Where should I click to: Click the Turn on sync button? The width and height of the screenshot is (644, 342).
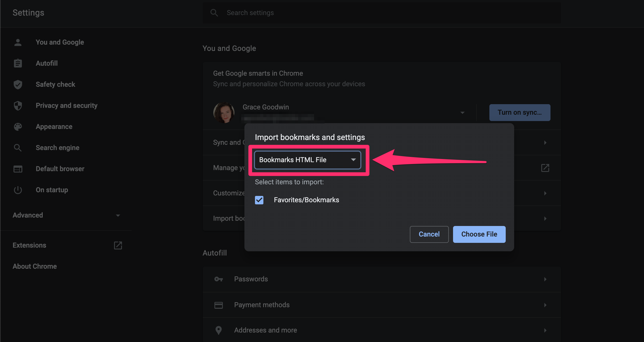pyautogui.click(x=520, y=112)
